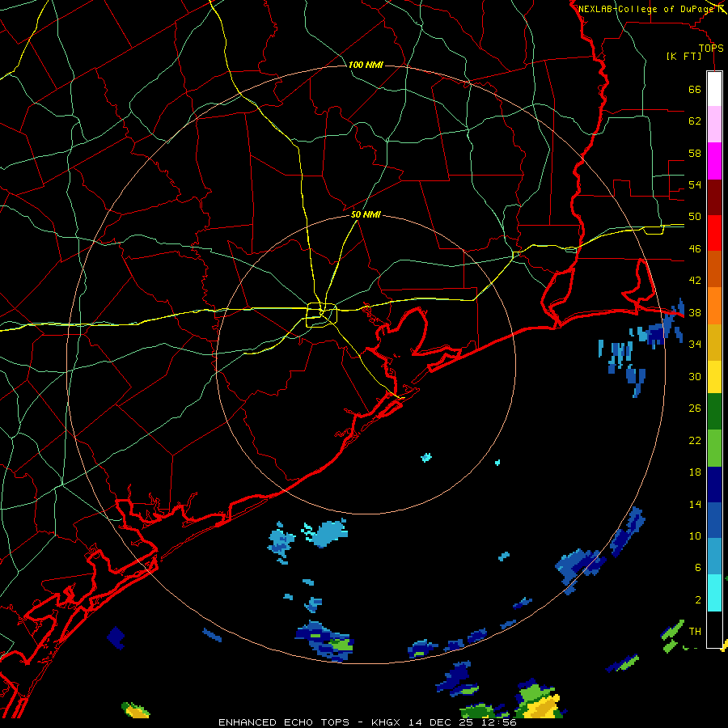Click the 10 legend value
The width and height of the screenshot is (728, 728).
coord(695,535)
